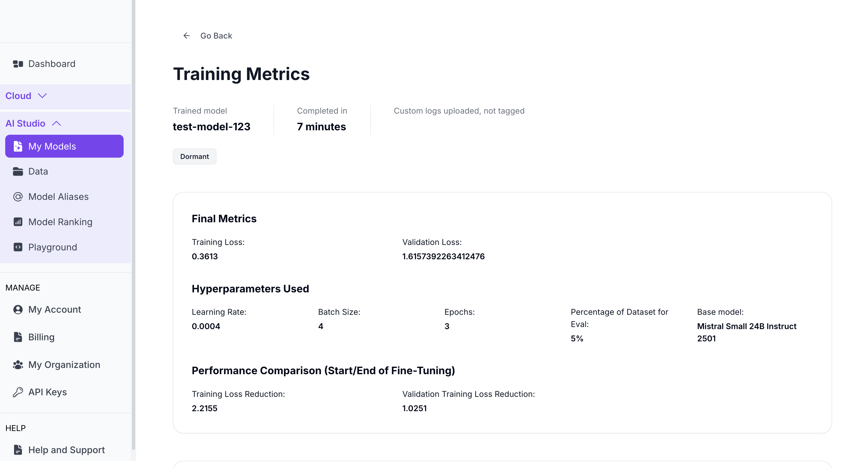
Task: Click Training Loss Reduction value 2.2155
Action: [204, 408]
